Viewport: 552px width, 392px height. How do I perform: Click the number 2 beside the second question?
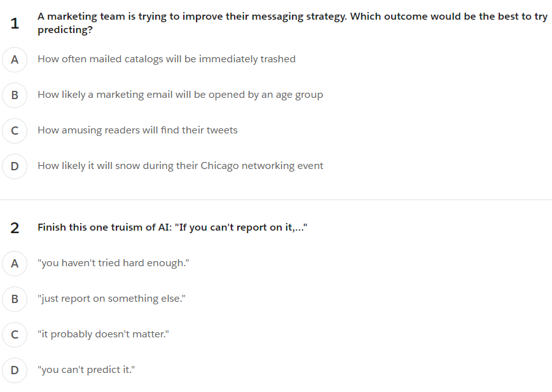tap(14, 227)
